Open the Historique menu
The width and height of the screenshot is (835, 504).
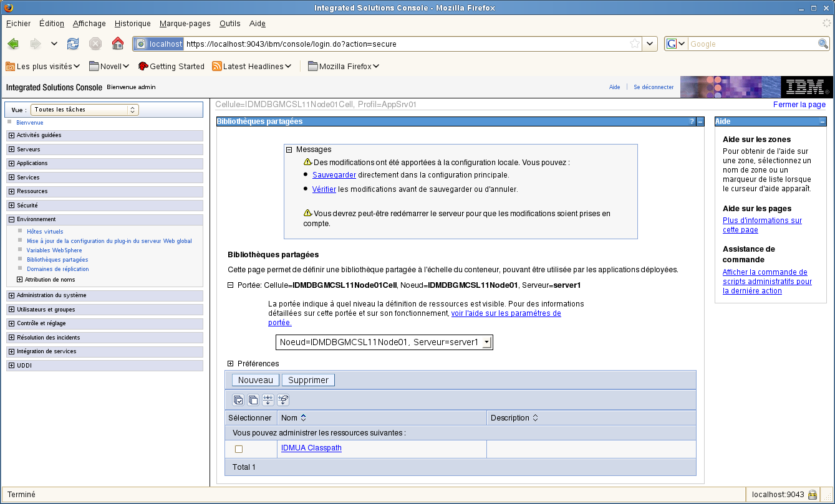(x=133, y=24)
